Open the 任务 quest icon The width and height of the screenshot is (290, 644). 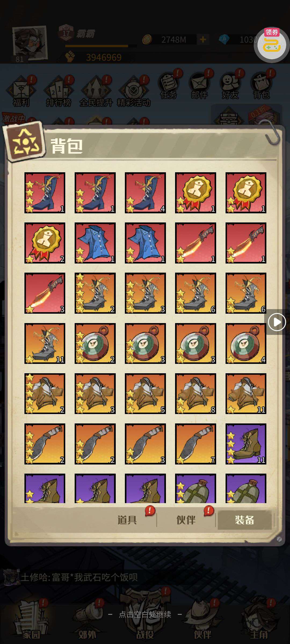[169, 86]
